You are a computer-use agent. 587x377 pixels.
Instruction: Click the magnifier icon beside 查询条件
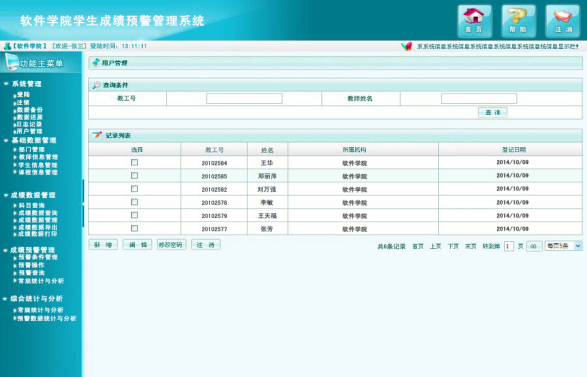point(96,85)
